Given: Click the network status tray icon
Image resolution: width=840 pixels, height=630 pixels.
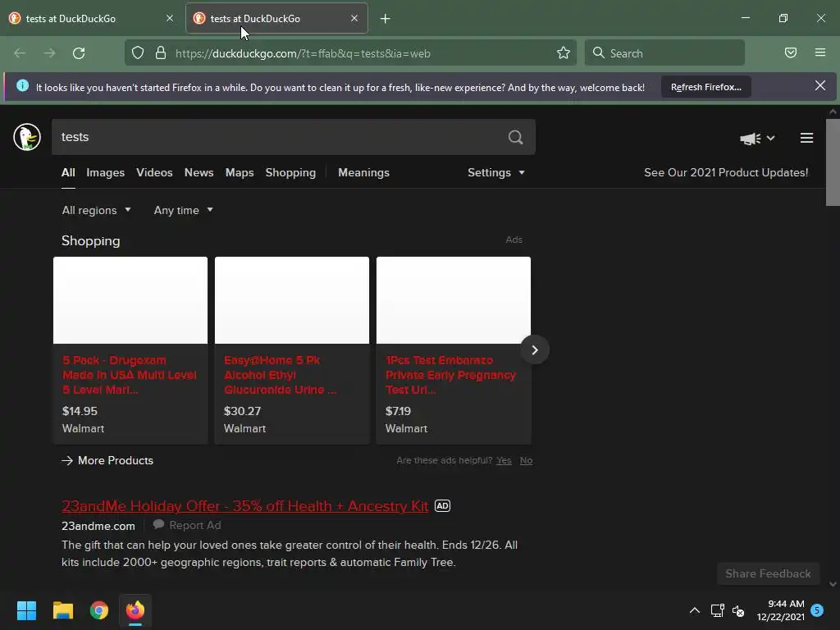Looking at the screenshot, I should click(717, 610).
